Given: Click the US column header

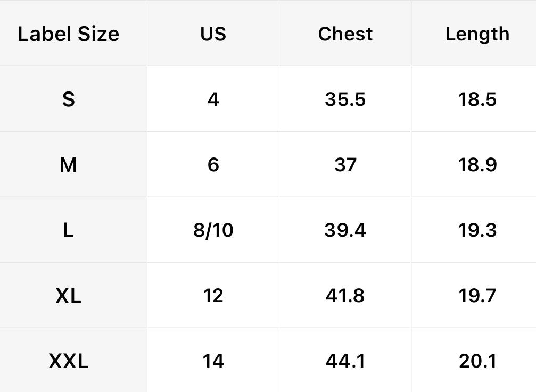Looking at the screenshot, I should point(213,34).
